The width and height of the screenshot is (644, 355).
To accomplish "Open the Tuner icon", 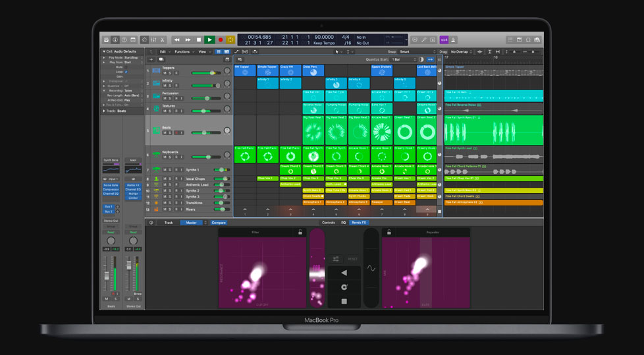I will point(423,40).
